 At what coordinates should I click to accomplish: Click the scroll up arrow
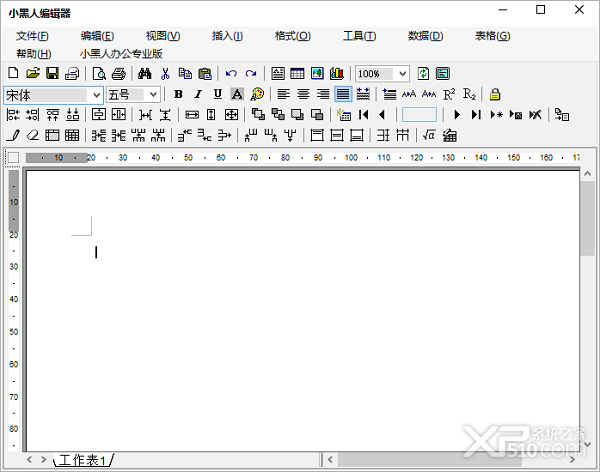[x=587, y=174]
